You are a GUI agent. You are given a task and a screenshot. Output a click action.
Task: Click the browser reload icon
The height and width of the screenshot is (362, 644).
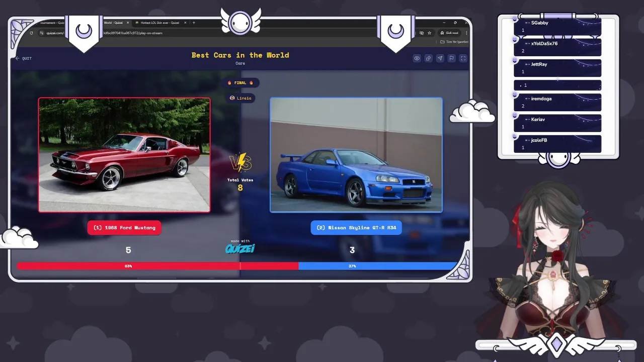[31, 33]
